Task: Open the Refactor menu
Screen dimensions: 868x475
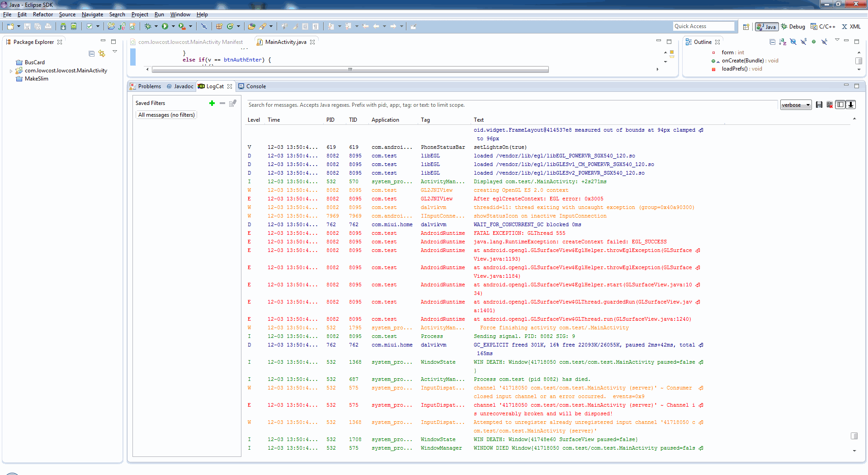Action: (x=43, y=14)
